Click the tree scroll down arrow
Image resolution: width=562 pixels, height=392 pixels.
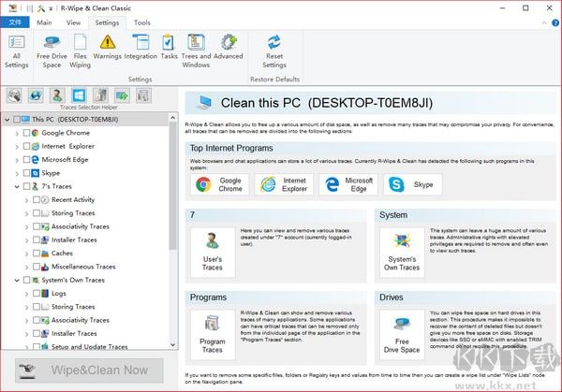(x=172, y=345)
